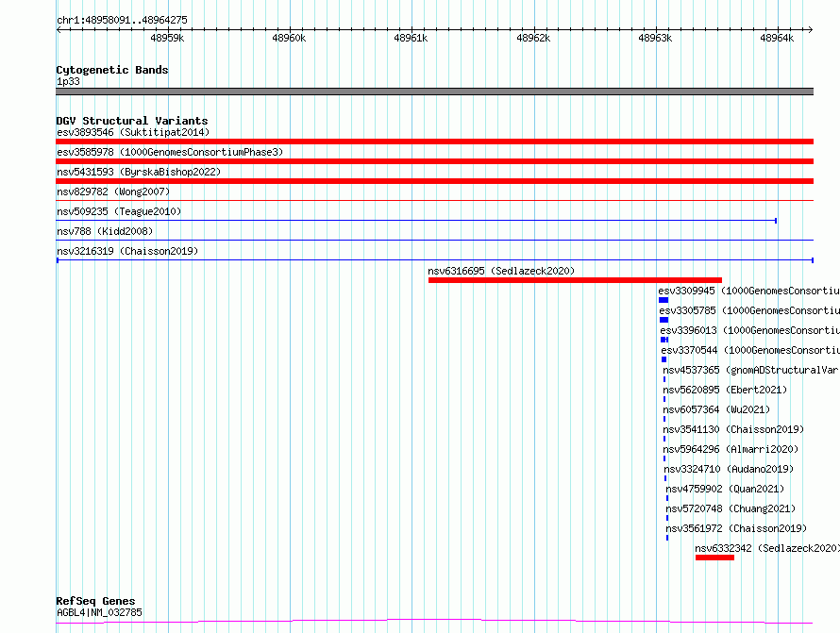Screen dimensions: 840x633
Task: Click the Cytogenetic Bands track title
Action: point(112,70)
